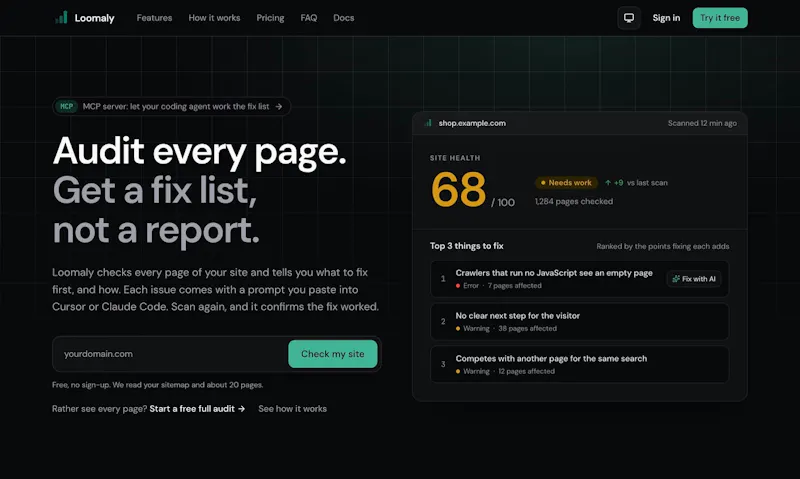Click the 68 site health score

[458, 189]
